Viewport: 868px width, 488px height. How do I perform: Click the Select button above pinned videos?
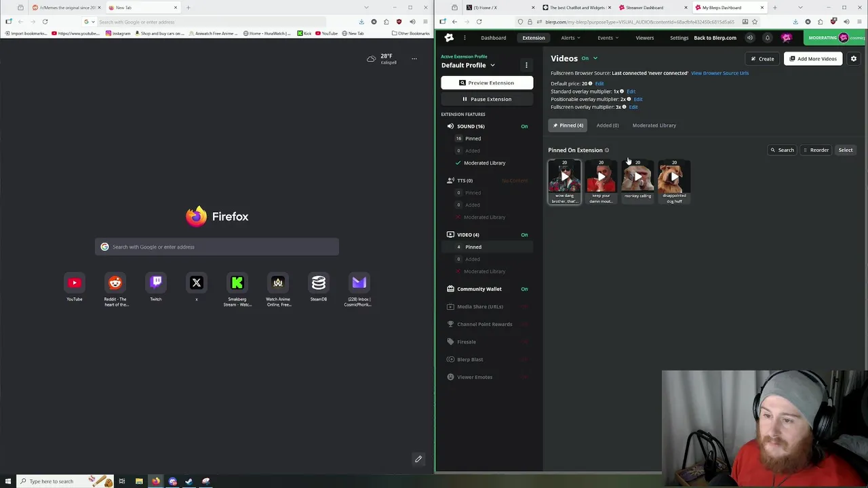[x=846, y=150]
